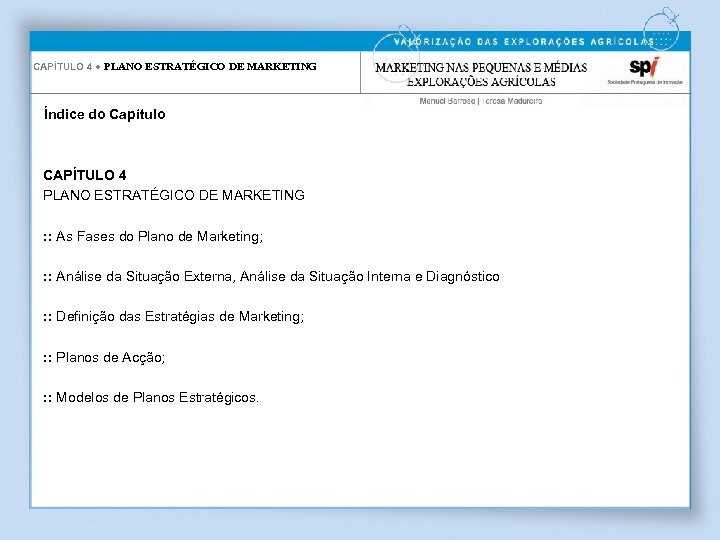The height and width of the screenshot is (540, 720).
Task: Click item 'Análise da Situação Externa' line
Action: click(271, 276)
